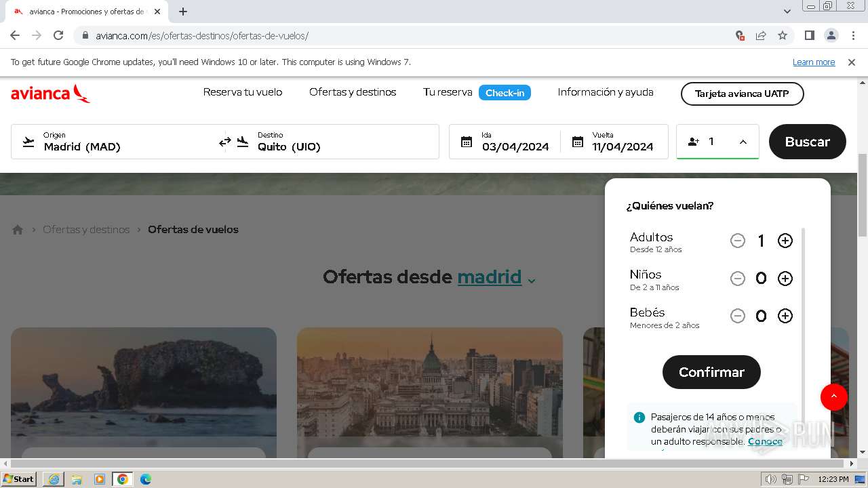
Task: Open the Conoce link in passenger notice
Action: 765,441
